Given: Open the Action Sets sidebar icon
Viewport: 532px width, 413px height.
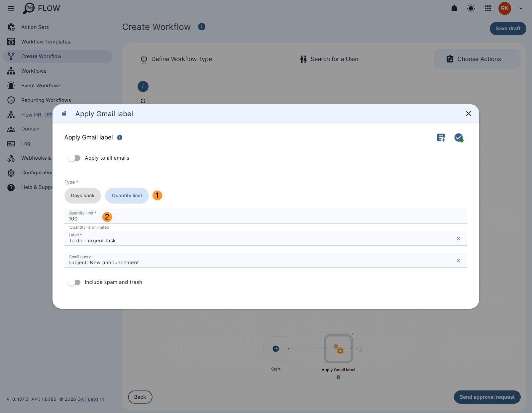Looking at the screenshot, I should [11, 27].
